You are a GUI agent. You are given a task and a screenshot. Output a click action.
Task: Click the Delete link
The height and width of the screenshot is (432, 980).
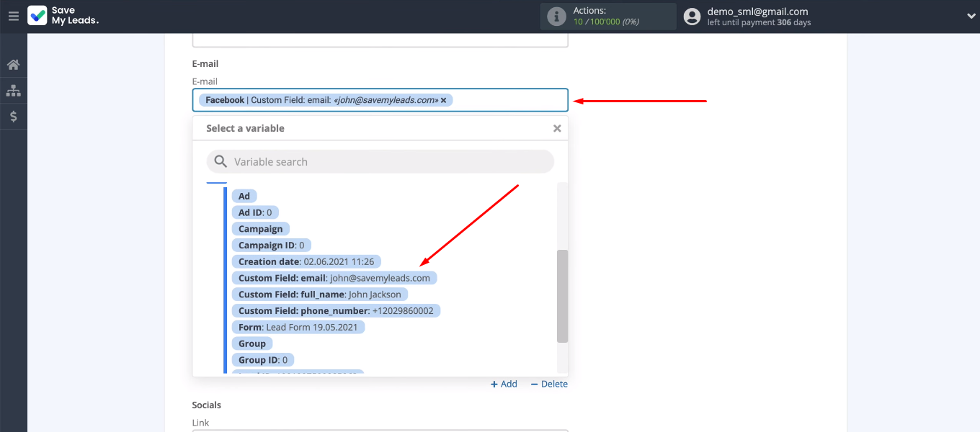coord(549,384)
